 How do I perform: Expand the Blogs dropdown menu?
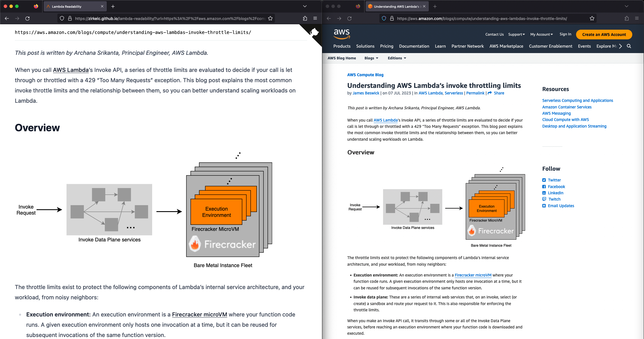click(x=371, y=58)
